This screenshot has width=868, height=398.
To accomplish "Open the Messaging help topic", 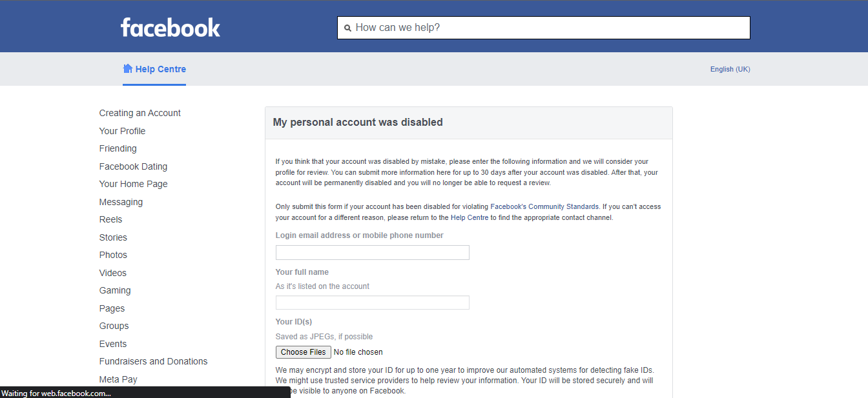I will 121,202.
